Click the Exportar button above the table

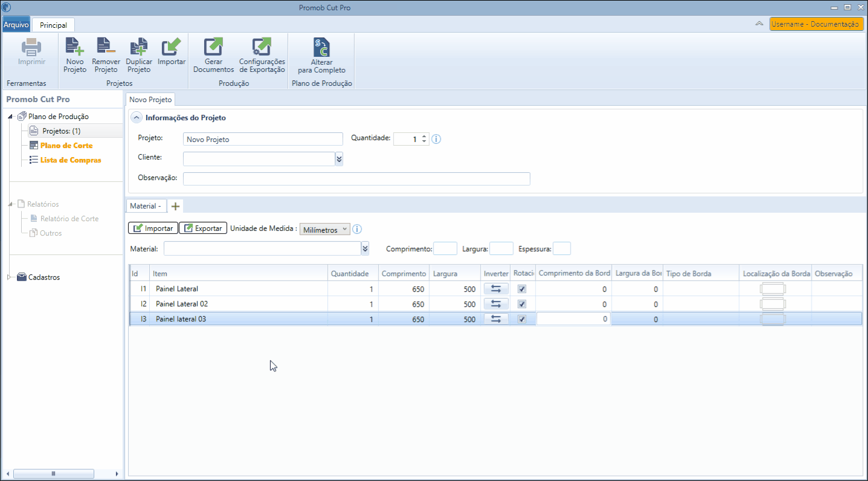pyautogui.click(x=203, y=228)
